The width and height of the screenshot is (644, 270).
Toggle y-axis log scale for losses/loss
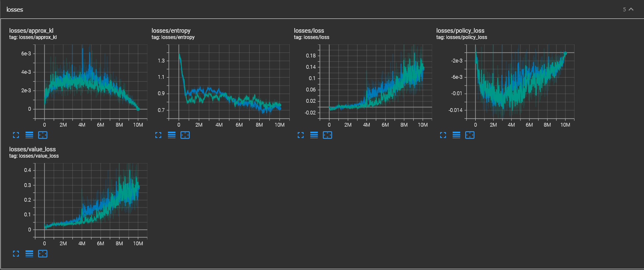pyautogui.click(x=314, y=135)
